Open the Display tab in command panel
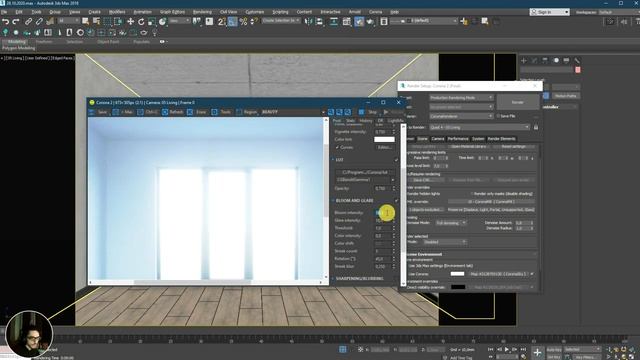Viewport: 640px width, 360px height. (566, 60)
